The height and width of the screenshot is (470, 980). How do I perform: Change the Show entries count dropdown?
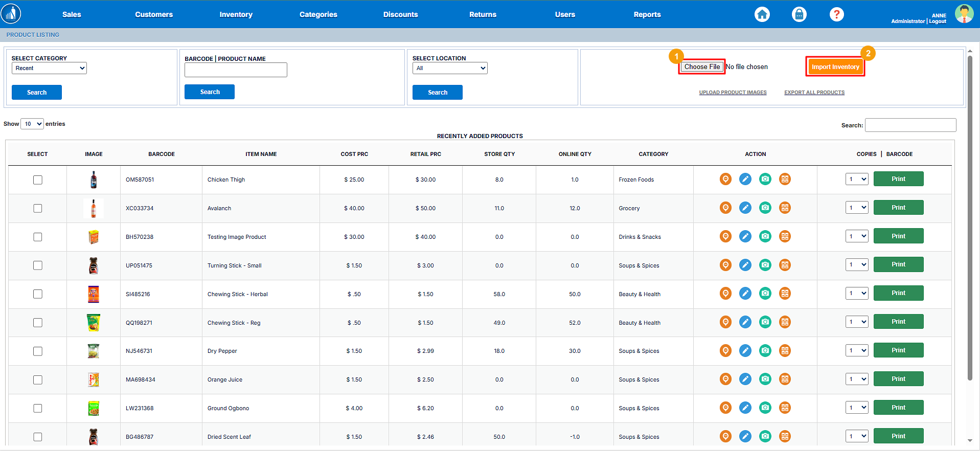click(32, 124)
